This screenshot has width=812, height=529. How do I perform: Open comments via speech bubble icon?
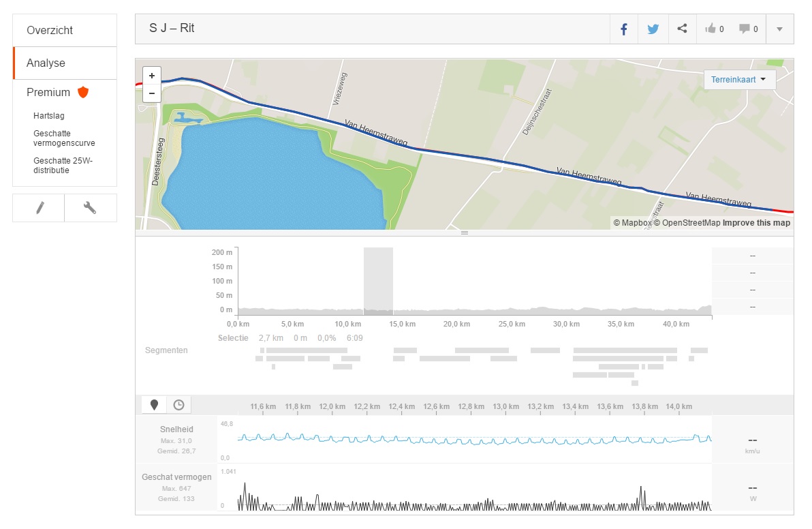(749, 29)
